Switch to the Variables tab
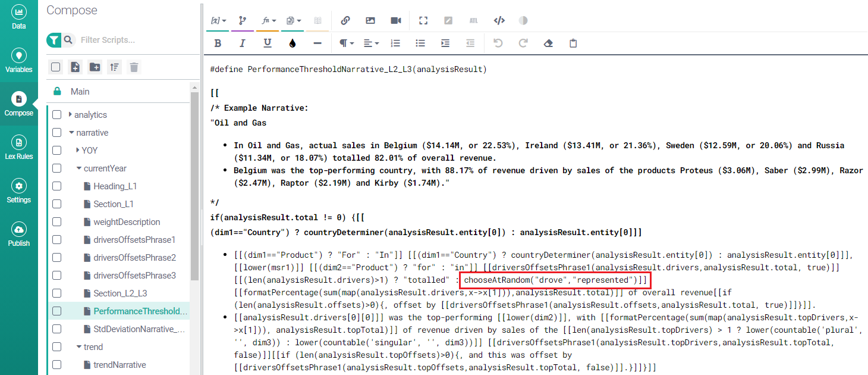The width and height of the screenshot is (868, 375). click(19, 61)
